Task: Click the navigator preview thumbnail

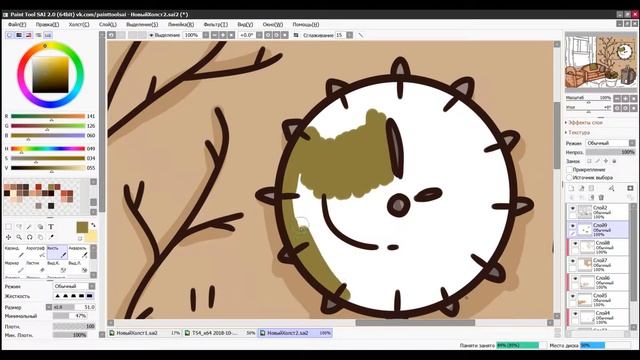Action: [x=600, y=62]
